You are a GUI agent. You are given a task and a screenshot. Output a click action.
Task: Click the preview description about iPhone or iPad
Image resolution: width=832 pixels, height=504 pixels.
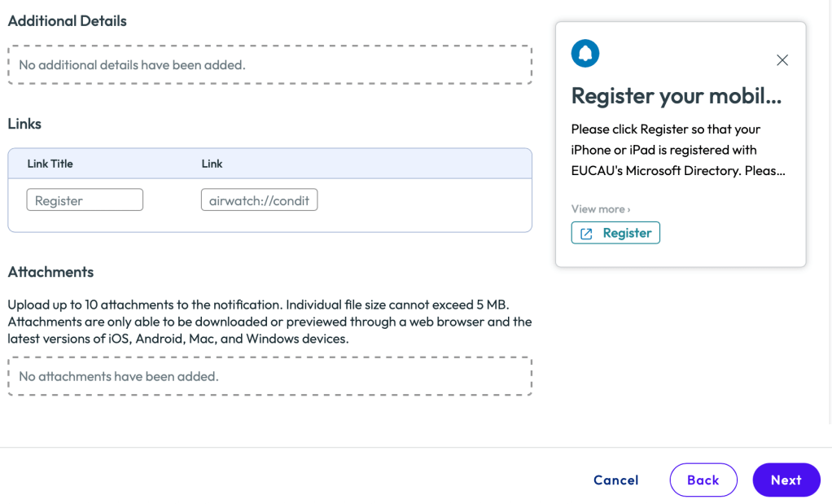678,151
